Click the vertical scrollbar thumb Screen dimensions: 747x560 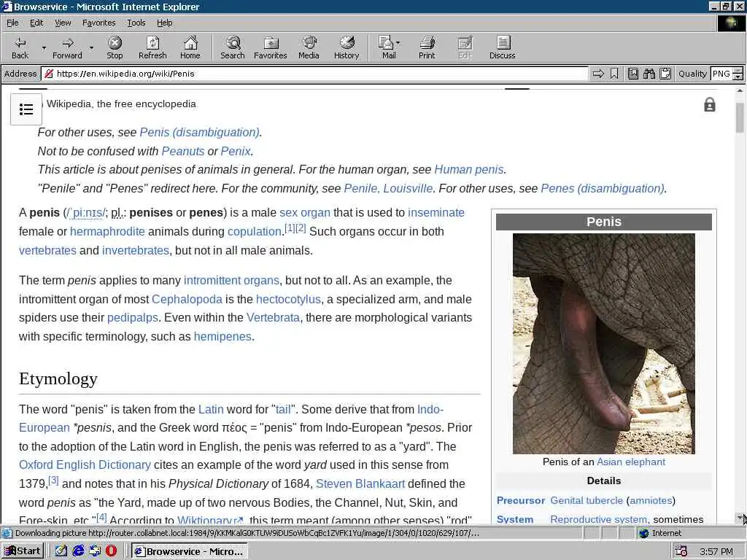pos(740,117)
